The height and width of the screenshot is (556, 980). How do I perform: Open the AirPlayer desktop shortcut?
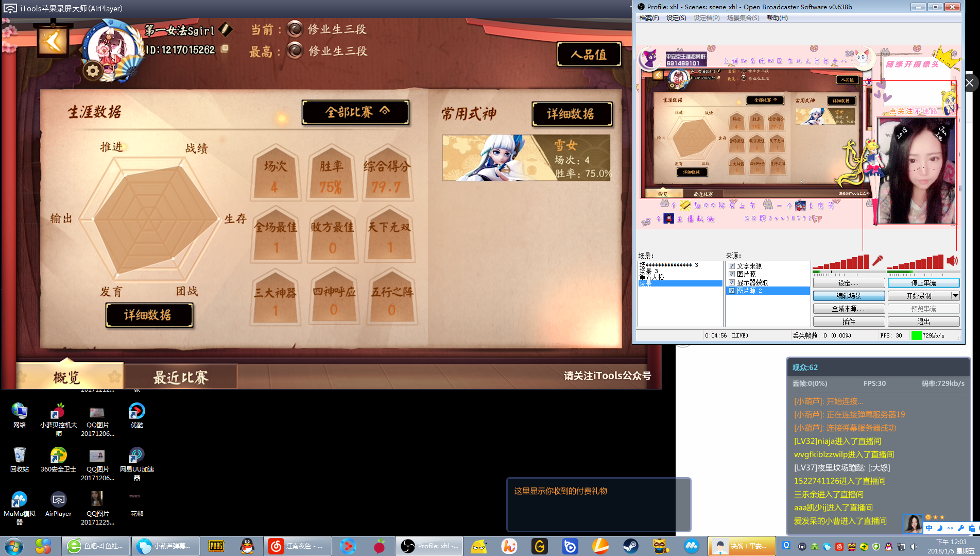pos(58,503)
